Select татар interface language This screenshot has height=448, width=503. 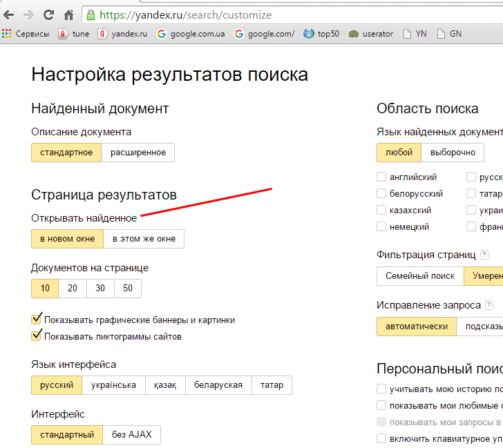click(x=272, y=385)
